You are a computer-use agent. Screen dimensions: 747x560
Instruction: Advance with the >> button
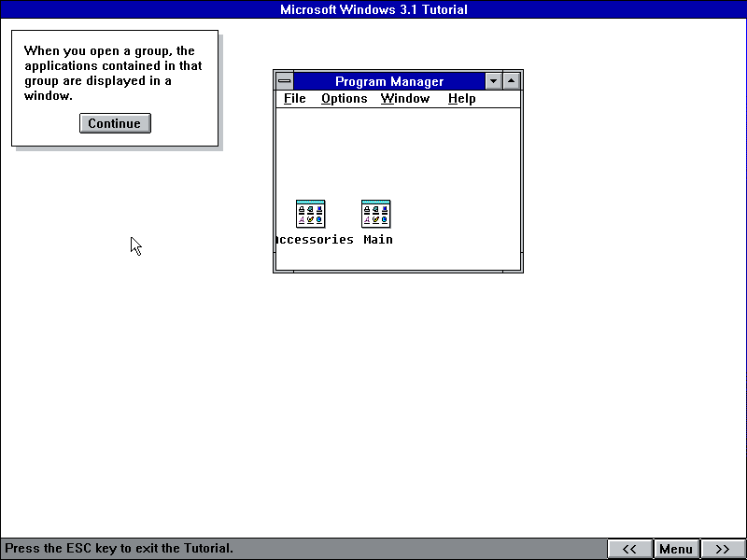pyautogui.click(x=723, y=549)
